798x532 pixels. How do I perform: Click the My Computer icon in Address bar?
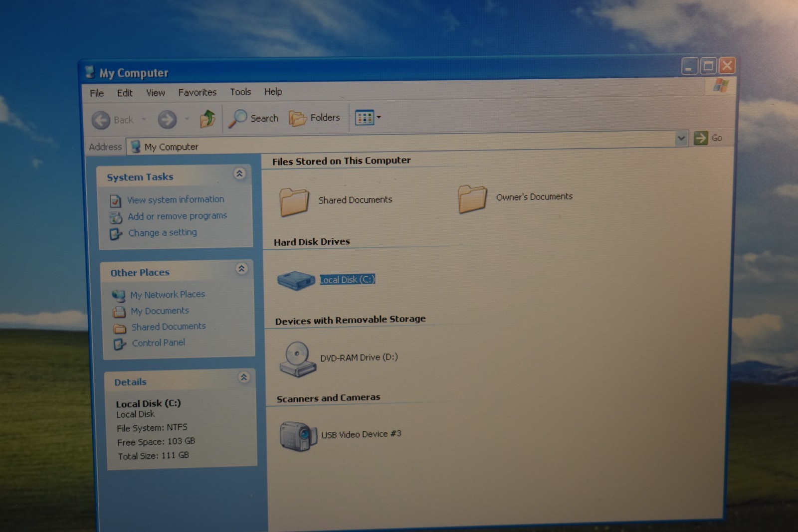click(x=135, y=147)
